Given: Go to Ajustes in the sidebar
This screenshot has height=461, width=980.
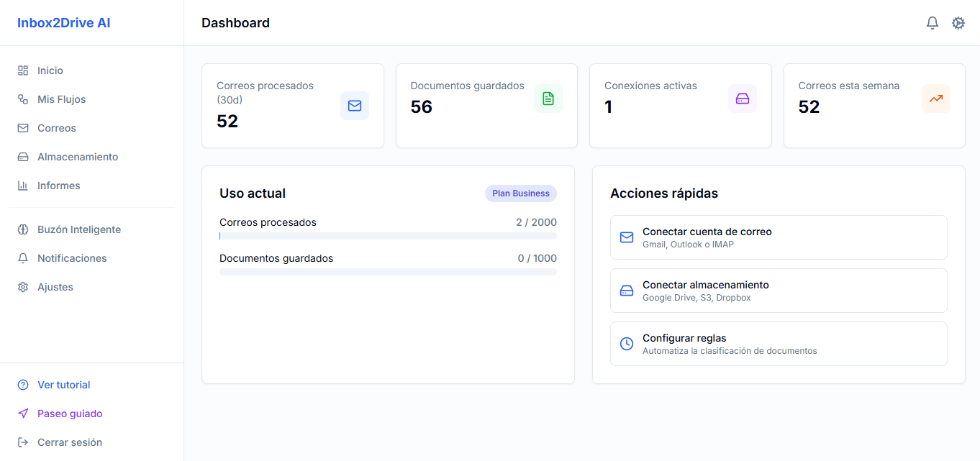Looking at the screenshot, I should 55,286.
